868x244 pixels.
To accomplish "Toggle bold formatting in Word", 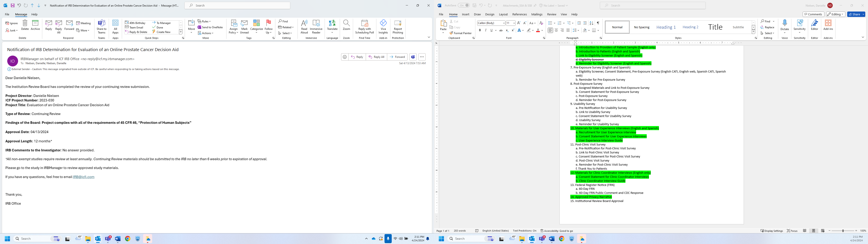I will [x=480, y=30].
